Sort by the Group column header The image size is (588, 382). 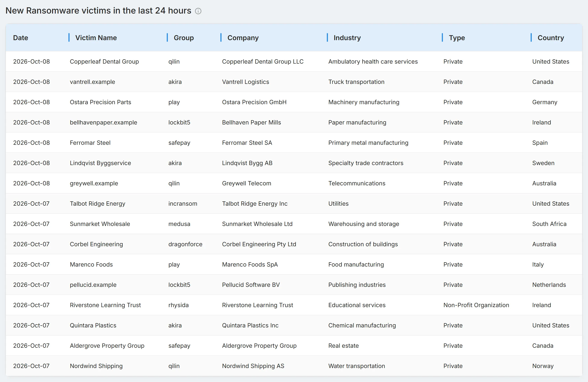[184, 38]
